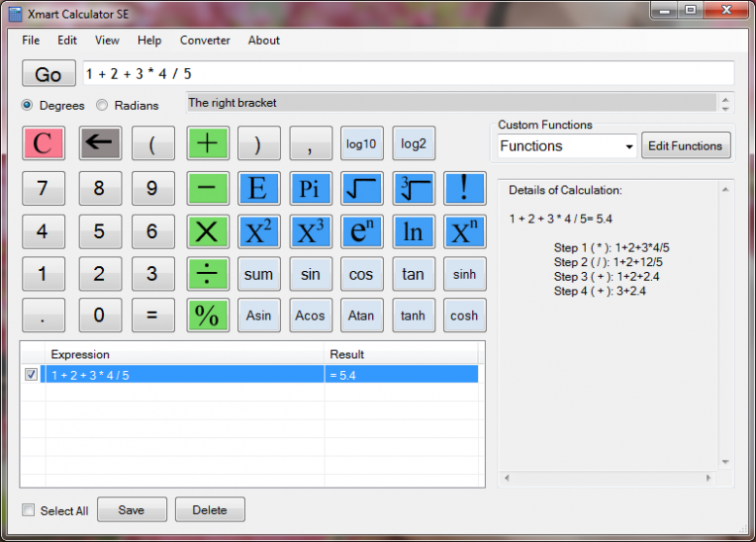
Task: Insert a right bracket
Action: tap(258, 143)
